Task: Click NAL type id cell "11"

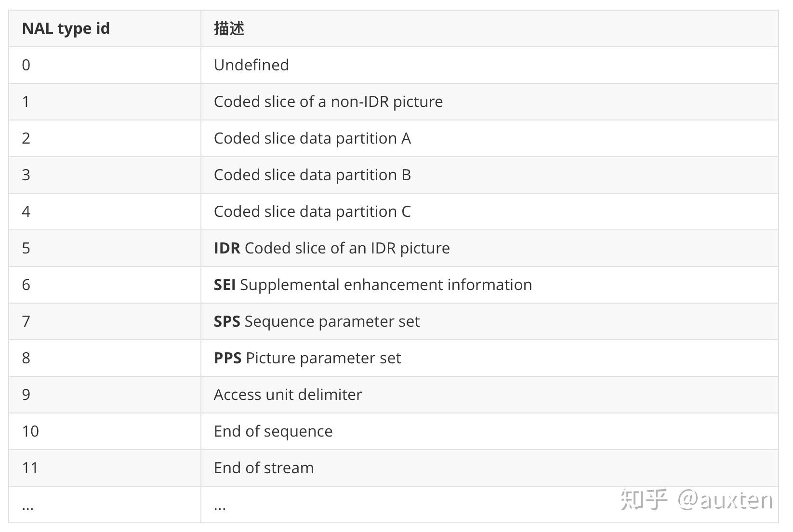Action: click(x=30, y=468)
